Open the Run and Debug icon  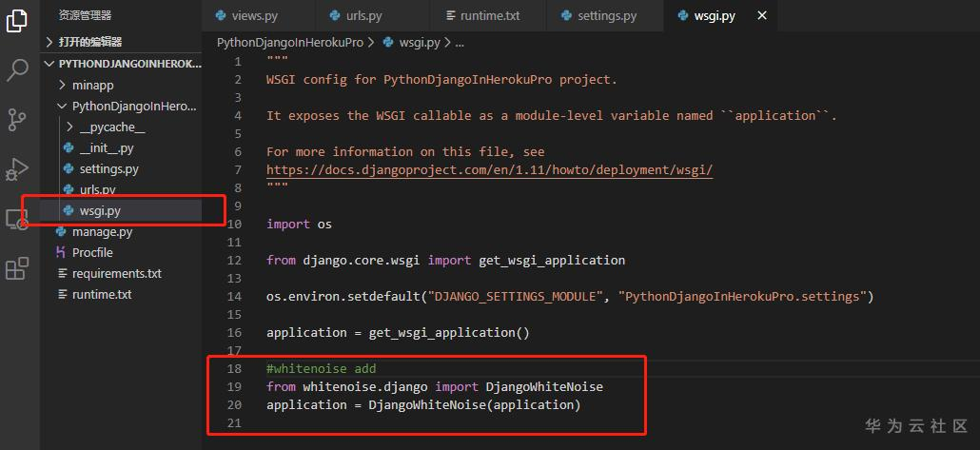coord(17,169)
